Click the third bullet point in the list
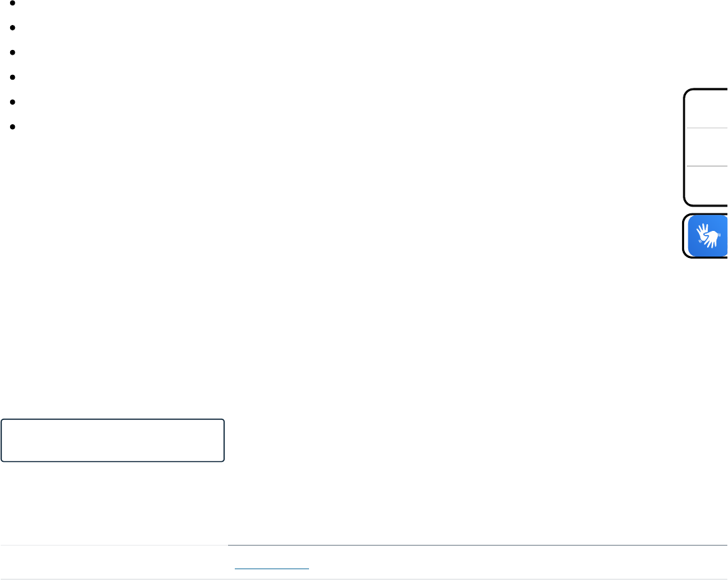 pyautogui.click(x=13, y=53)
